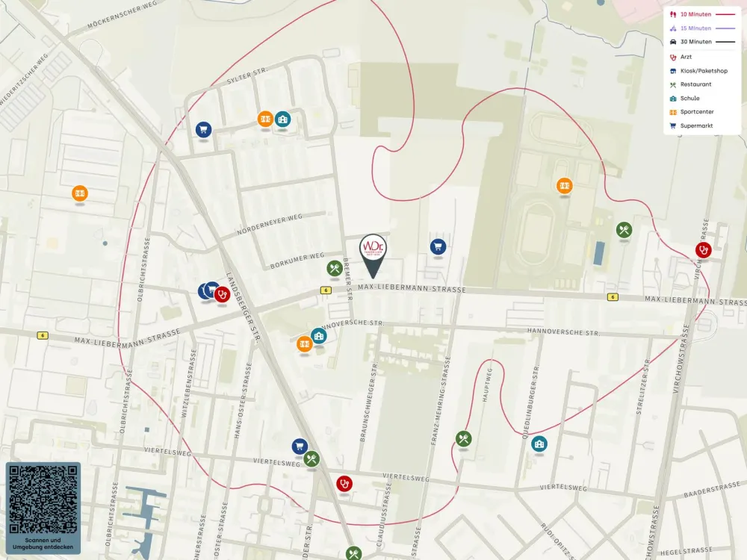Click the 'Franz-Mehring-Strasse' street label
Viewport: 747px width, 560px height.
coord(440,400)
